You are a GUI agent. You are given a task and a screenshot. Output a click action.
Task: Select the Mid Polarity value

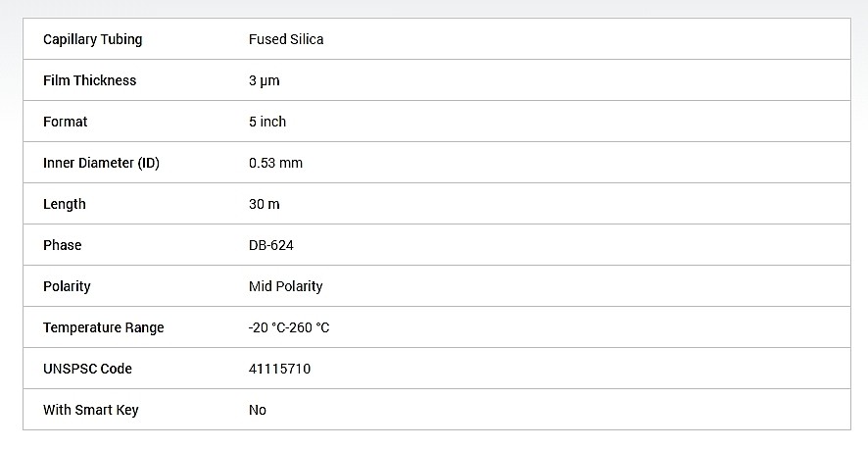coord(286,286)
